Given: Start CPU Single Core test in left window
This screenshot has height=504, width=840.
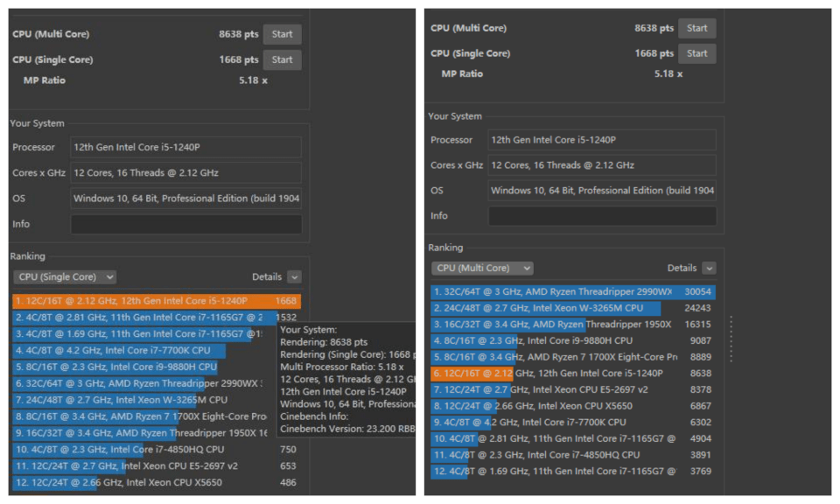Looking at the screenshot, I should coord(282,60).
